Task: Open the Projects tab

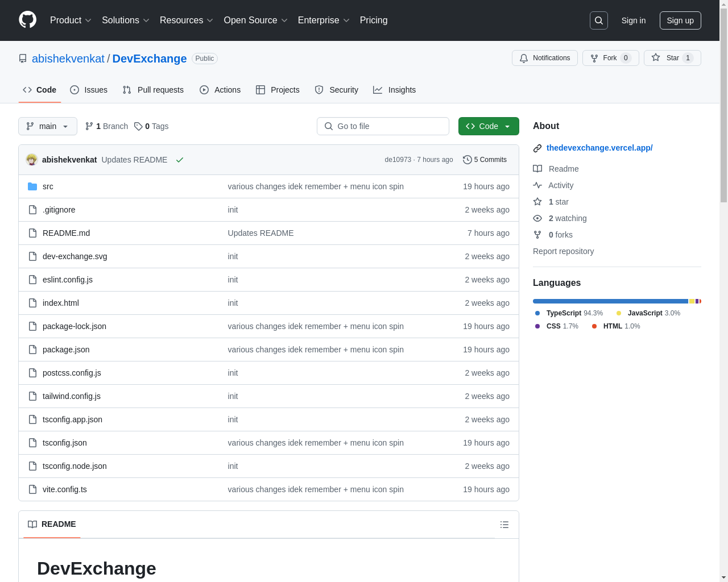Action: tap(278, 90)
